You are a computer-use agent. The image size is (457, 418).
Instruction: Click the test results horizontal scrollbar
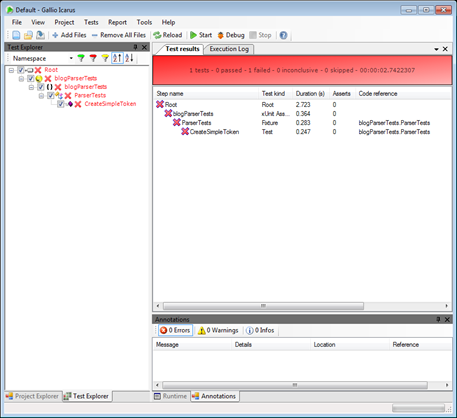tap(263, 306)
